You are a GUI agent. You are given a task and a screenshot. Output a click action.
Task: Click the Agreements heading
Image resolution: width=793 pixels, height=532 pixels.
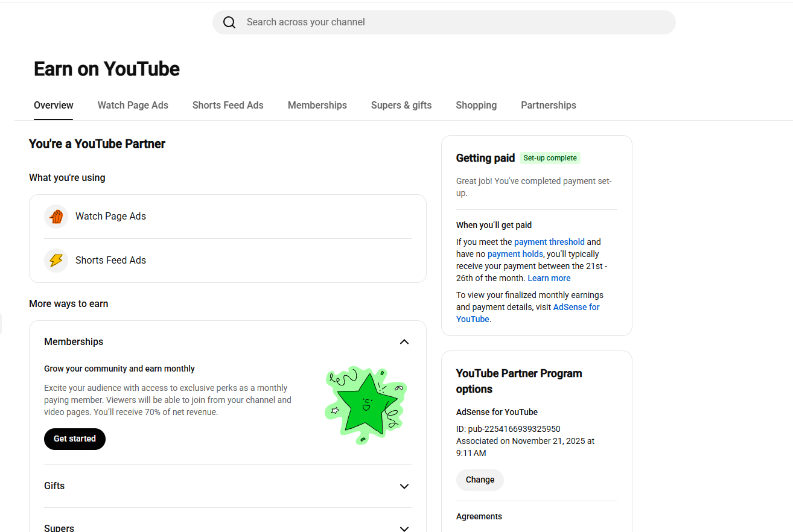point(479,516)
